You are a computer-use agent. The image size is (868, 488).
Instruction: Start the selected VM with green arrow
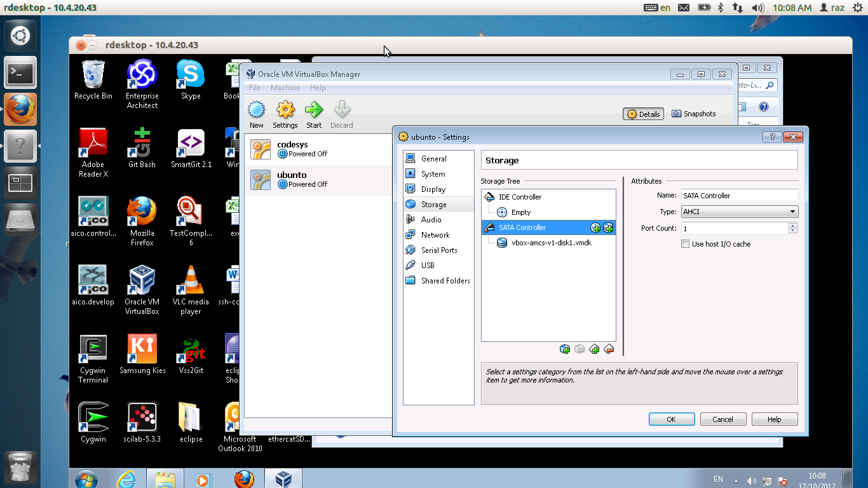(314, 114)
